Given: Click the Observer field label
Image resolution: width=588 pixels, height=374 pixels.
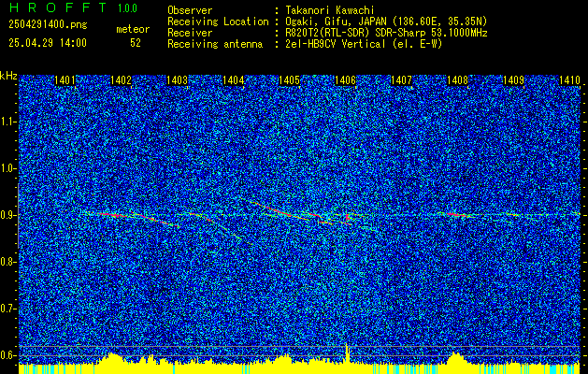Looking at the screenshot, I should coord(190,10).
